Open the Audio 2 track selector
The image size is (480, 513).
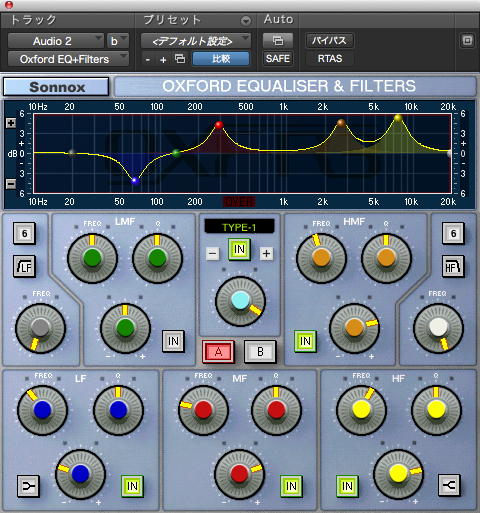(x=56, y=41)
